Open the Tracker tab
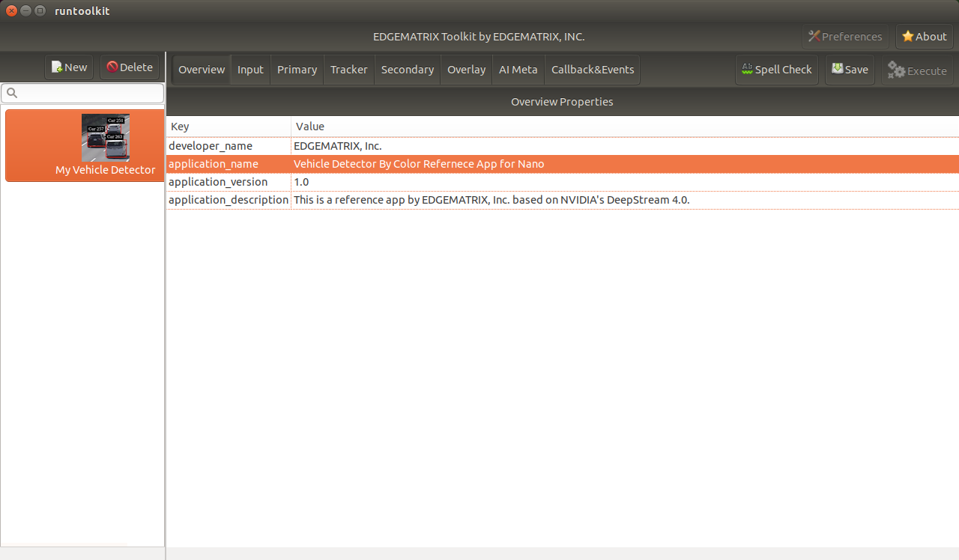Image resolution: width=959 pixels, height=560 pixels. pos(349,70)
